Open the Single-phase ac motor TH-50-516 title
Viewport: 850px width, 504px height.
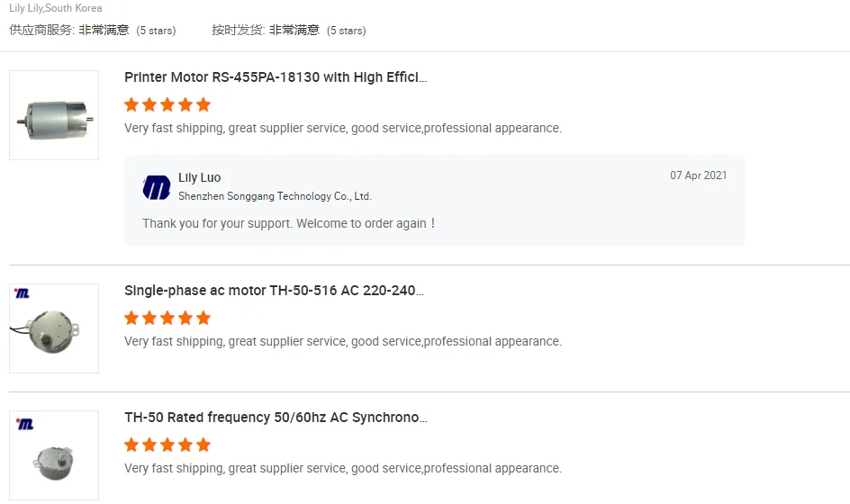[274, 291]
